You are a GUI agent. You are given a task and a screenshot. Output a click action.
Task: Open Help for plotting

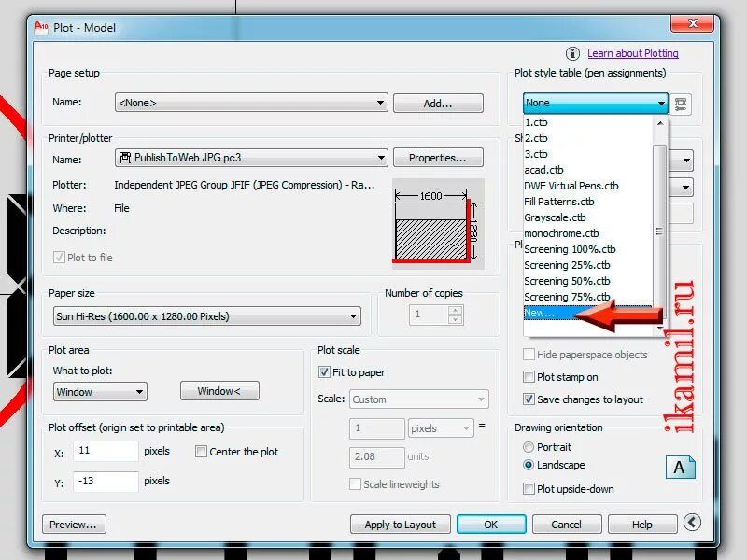[x=642, y=525]
